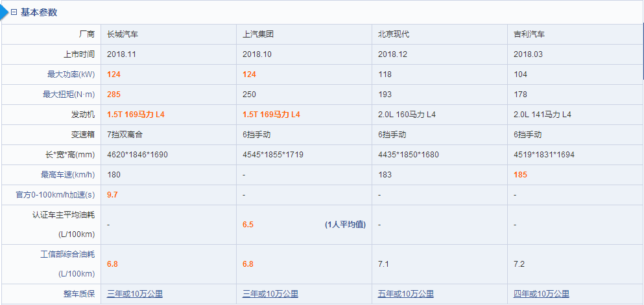The height and width of the screenshot is (305, 644).
Task: Click the 基本参数 section heading
Action: pos(39,13)
